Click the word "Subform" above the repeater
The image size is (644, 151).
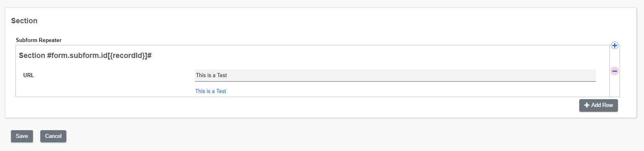point(26,40)
